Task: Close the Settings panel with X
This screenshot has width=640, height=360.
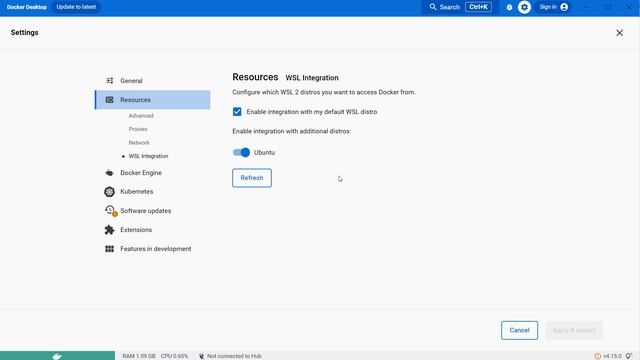Action: 619,33
